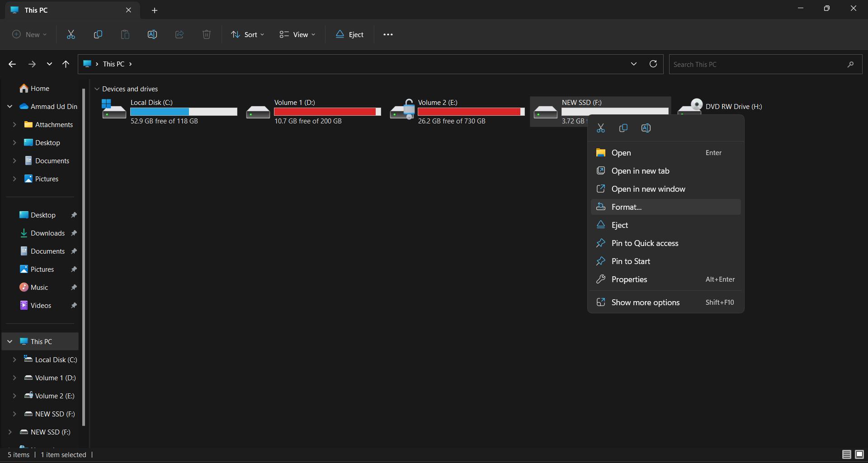Open the View dropdown menu
The height and width of the screenshot is (463, 868).
(x=297, y=34)
